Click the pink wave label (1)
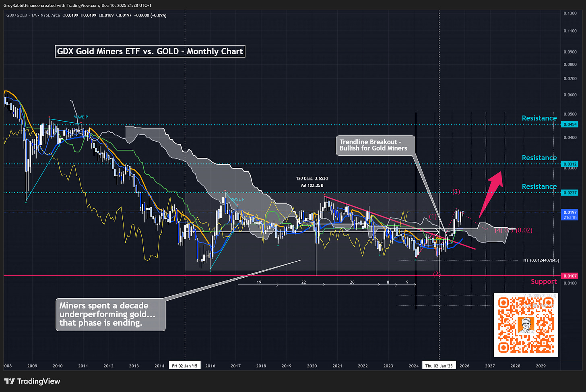Image resolution: width=586 pixels, height=392 pixels. coord(433,216)
